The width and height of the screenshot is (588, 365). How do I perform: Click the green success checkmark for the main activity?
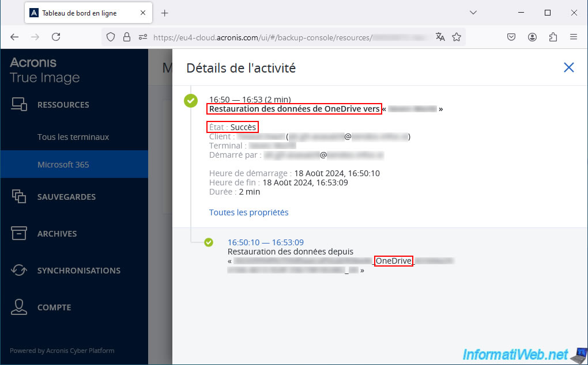coord(190,100)
